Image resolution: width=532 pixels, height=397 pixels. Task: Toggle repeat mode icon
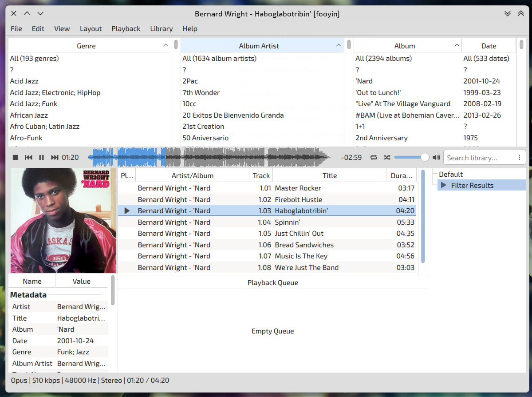point(374,158)
